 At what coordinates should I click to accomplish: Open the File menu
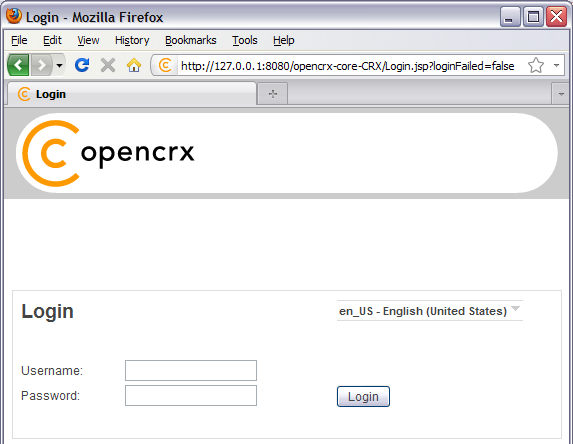19,40
